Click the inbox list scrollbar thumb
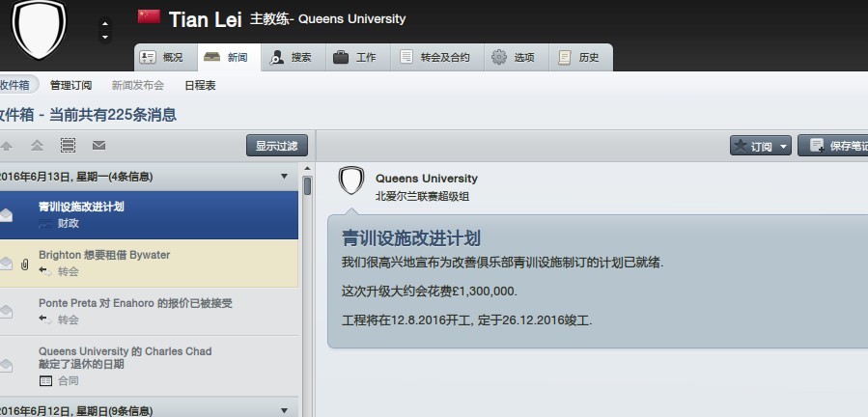Screen dimensions: 868x417 307,186
